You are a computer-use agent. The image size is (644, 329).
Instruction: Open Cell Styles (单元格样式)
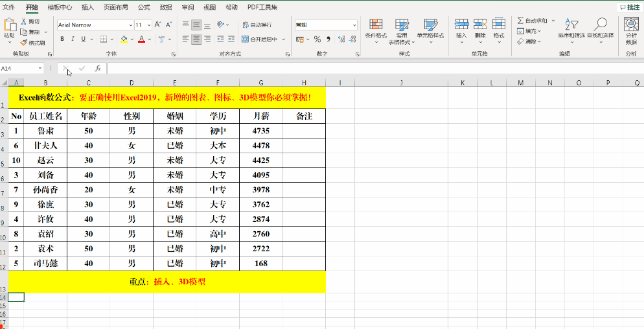click(x=430, y=31)
